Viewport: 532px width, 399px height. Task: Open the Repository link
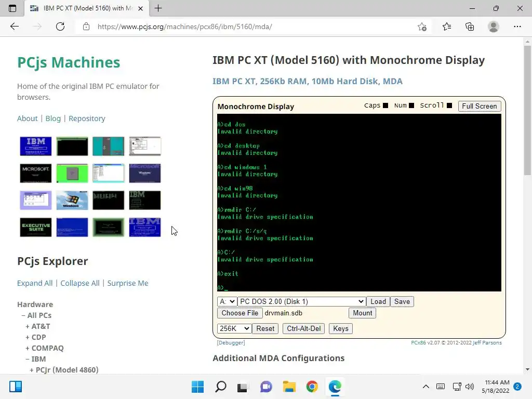pos(87,118)
